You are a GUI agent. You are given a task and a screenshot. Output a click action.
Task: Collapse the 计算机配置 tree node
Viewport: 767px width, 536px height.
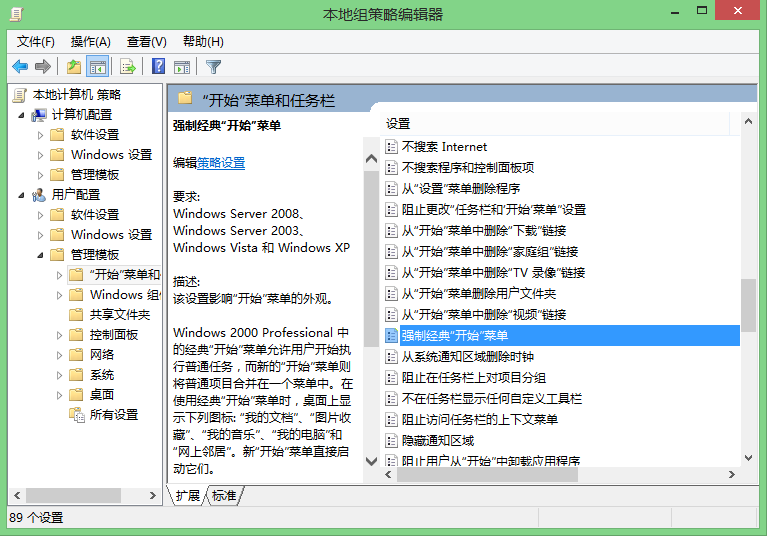coord(22,115)
